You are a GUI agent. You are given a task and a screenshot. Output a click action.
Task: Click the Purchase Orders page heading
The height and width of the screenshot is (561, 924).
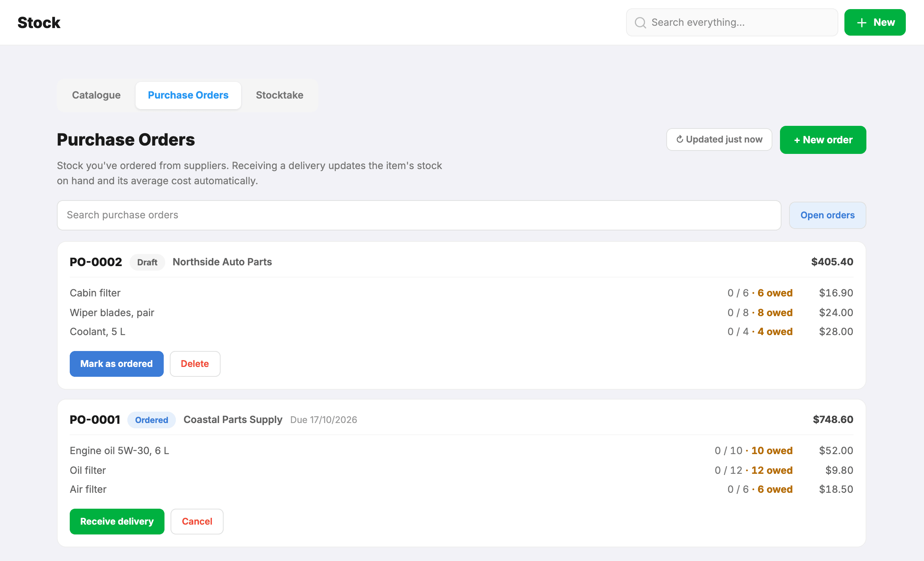(126, 140)
